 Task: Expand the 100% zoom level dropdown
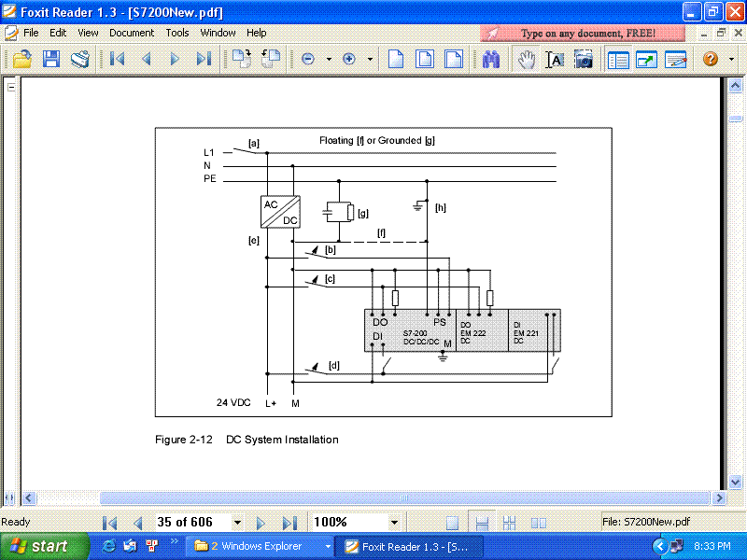[x=394, y=523]
